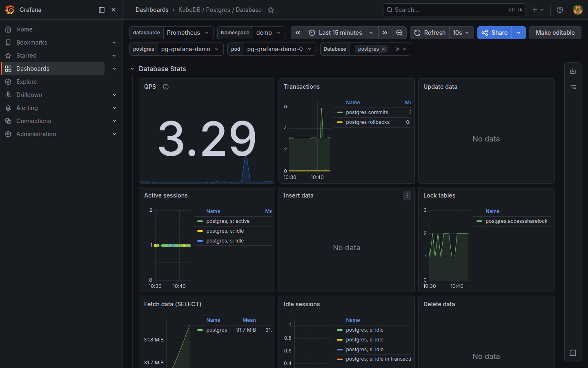
Task: Open Share options dropdown arrow
Action: coord(519,33)
